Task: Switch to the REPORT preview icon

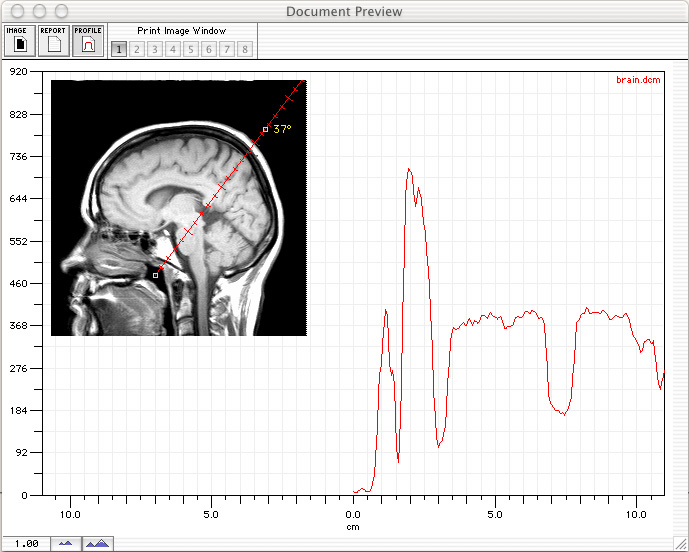Action: 53,41
